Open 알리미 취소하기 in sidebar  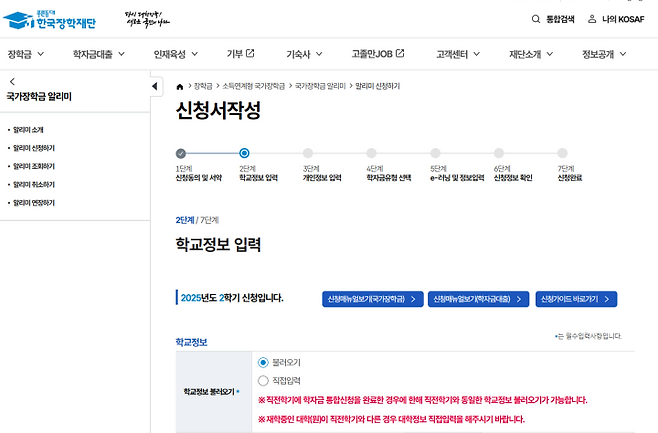[x=34, y=185]
